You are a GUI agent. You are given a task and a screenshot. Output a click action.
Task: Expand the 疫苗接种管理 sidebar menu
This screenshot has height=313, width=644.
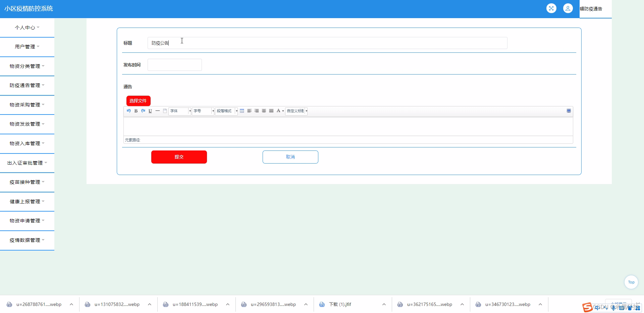27,182
